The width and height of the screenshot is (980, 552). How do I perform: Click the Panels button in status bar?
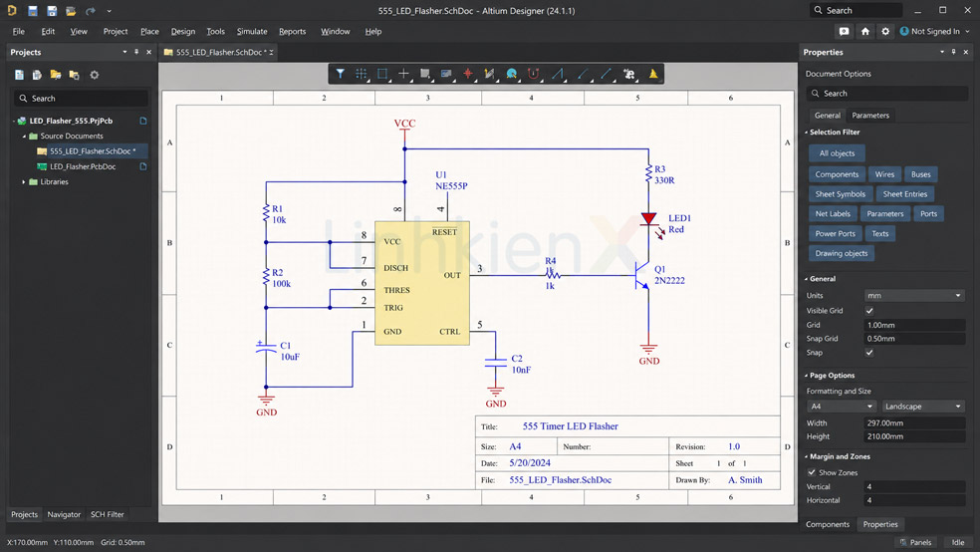(x=915, y=542)
